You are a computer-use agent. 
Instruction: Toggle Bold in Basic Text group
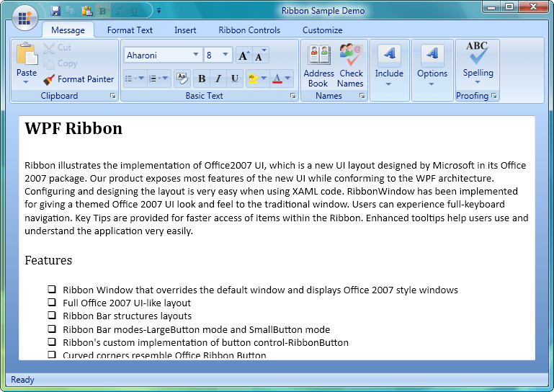pyautogui.click(x=202, y=79)
